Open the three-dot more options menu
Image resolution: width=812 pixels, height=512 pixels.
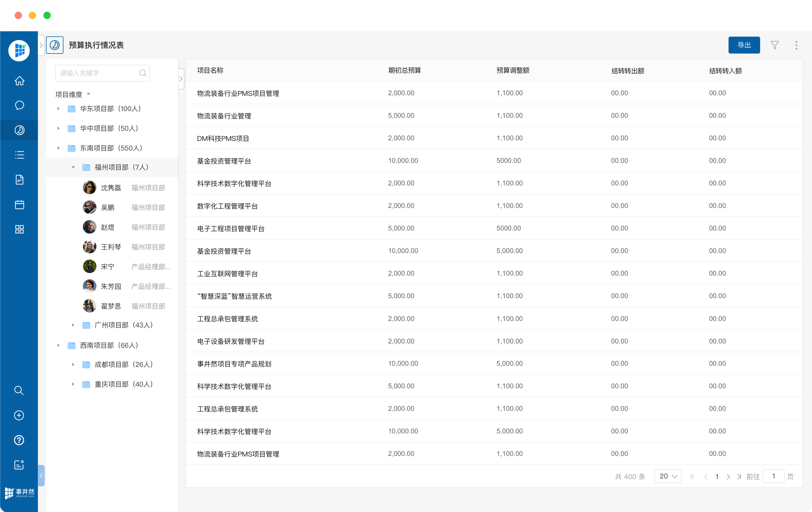point(796,45)
